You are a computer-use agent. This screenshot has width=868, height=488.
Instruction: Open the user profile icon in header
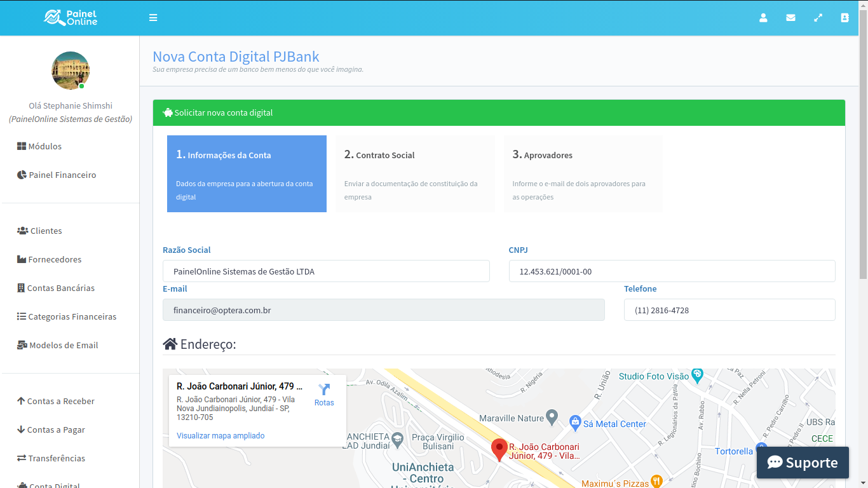click(x=763, y=18)
